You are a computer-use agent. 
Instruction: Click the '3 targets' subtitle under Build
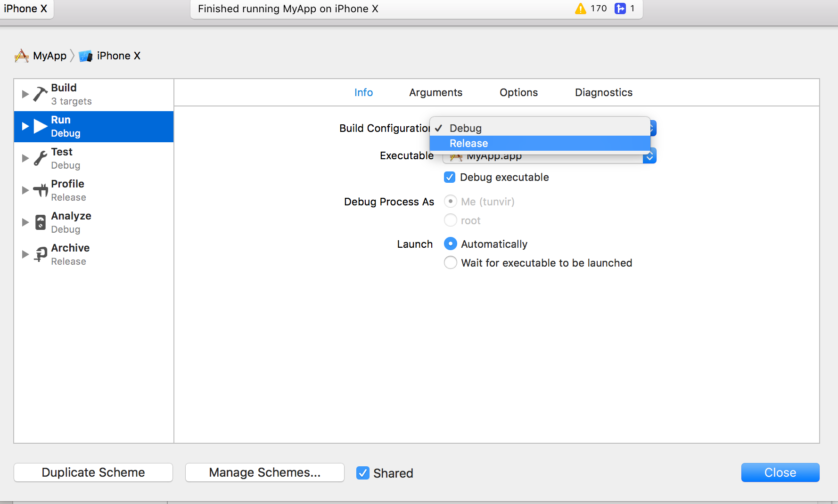click(x=72, y=101)
